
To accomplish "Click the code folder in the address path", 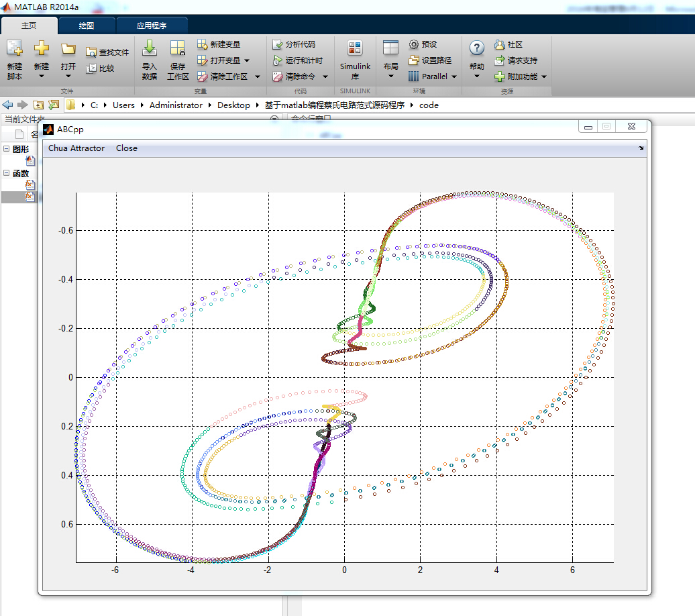I will 429,105.
